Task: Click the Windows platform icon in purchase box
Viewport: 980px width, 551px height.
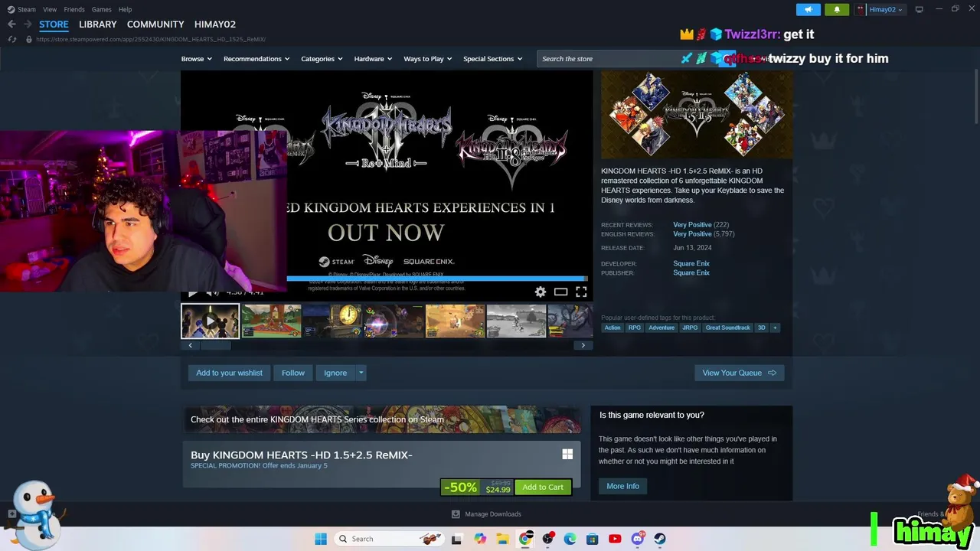Action: [x=567, y=455]
